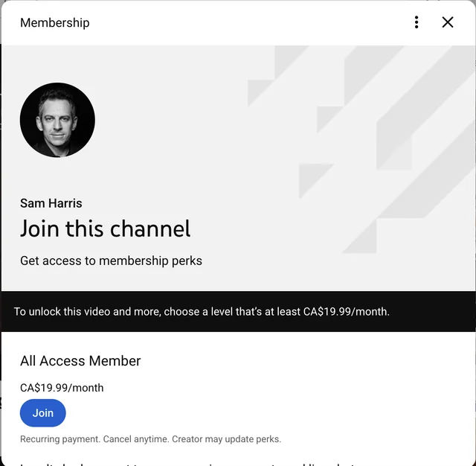Click the Recurring payment disclaimer text
The image size is (476, 466).
coord(150,439)
